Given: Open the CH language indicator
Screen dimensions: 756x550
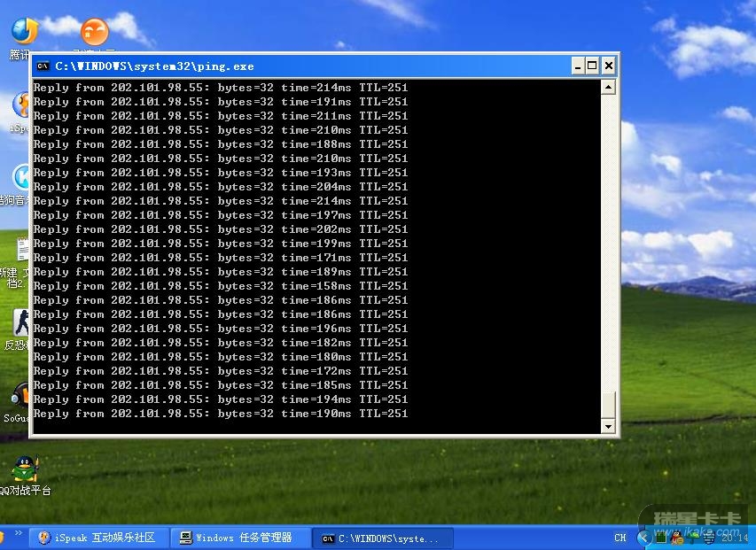Looking at the screenshot, I should point(620,538).
